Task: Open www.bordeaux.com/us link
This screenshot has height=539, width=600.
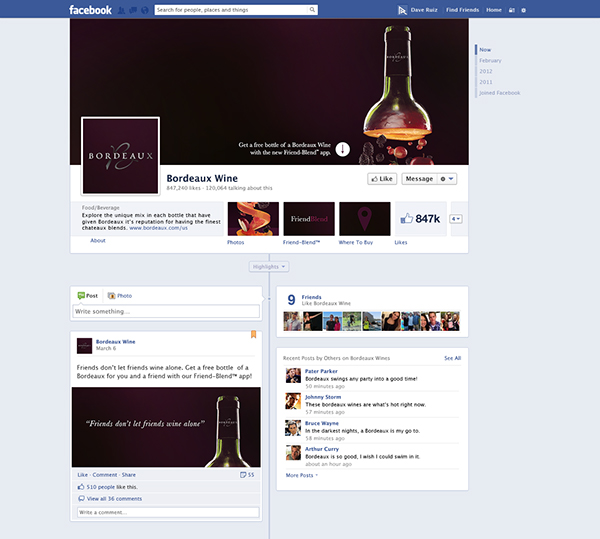Action: pos(158,228)
